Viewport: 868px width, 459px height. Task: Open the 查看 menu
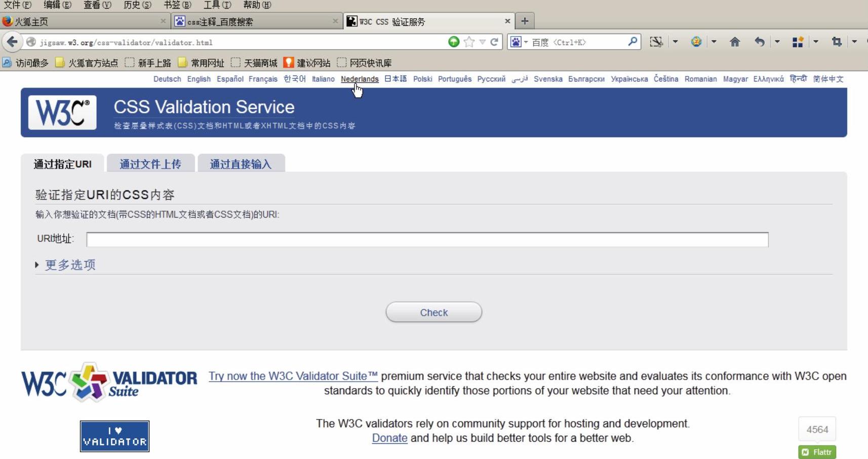[x=97, y=5]
